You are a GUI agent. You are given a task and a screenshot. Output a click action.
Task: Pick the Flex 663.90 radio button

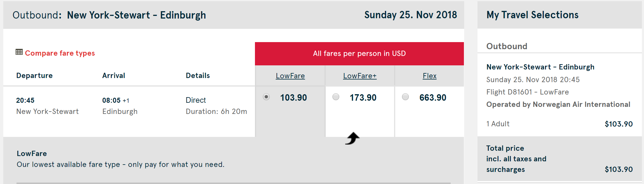(x=405, y=97)
